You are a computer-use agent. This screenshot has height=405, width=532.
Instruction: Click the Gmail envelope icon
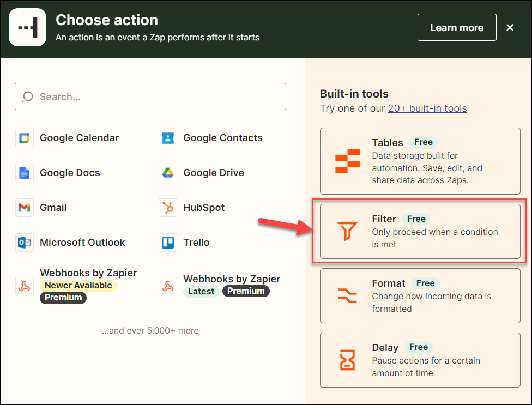click(x=25, y=208)
